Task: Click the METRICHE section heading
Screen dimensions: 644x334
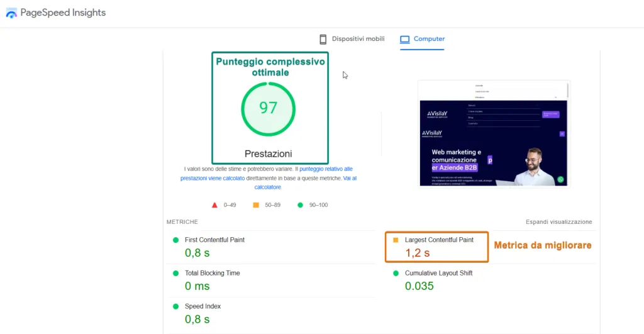Action: [182, 222]
